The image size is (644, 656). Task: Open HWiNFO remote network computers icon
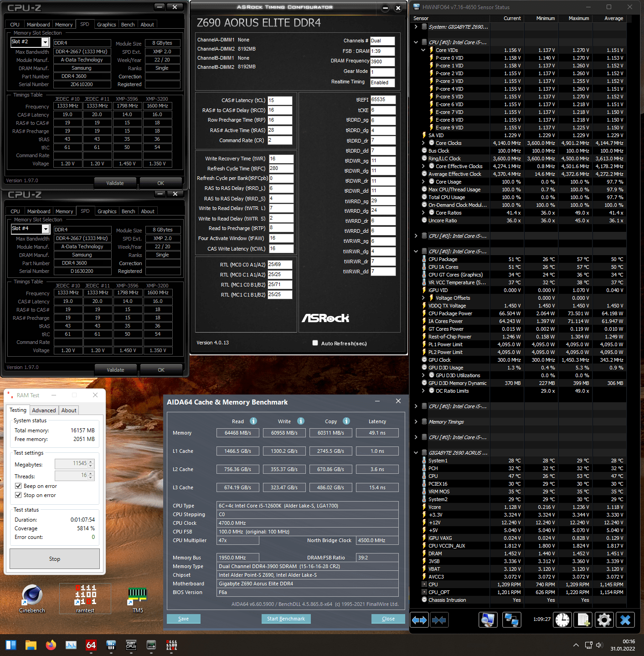pyautogui.click(x=511, y=620)
